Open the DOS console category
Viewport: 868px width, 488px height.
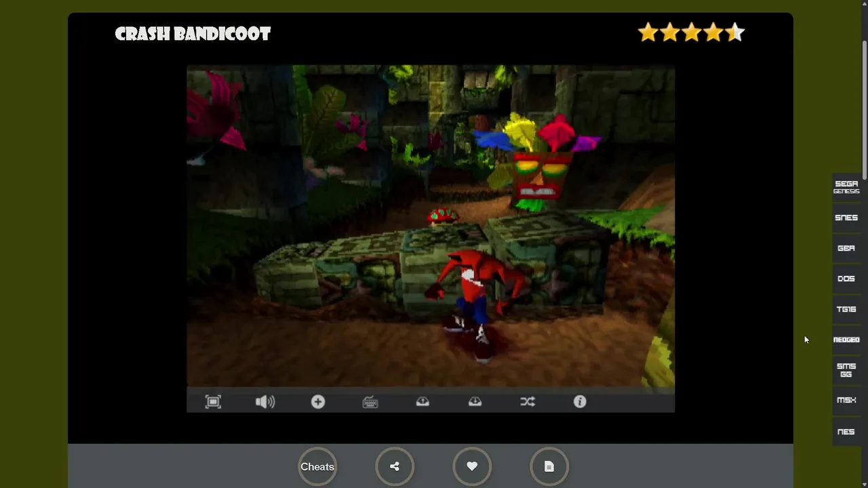coord(846,279)
